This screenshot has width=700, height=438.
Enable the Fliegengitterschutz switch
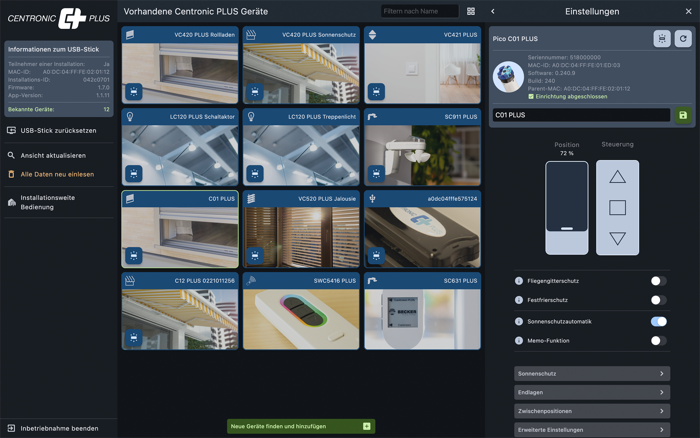(x=658, y=281)
